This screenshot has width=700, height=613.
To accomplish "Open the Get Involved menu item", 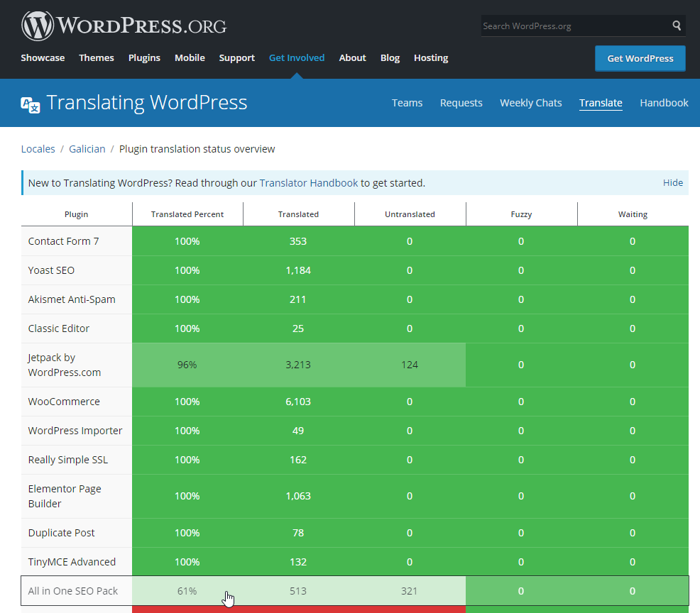I will coord(297,58).
